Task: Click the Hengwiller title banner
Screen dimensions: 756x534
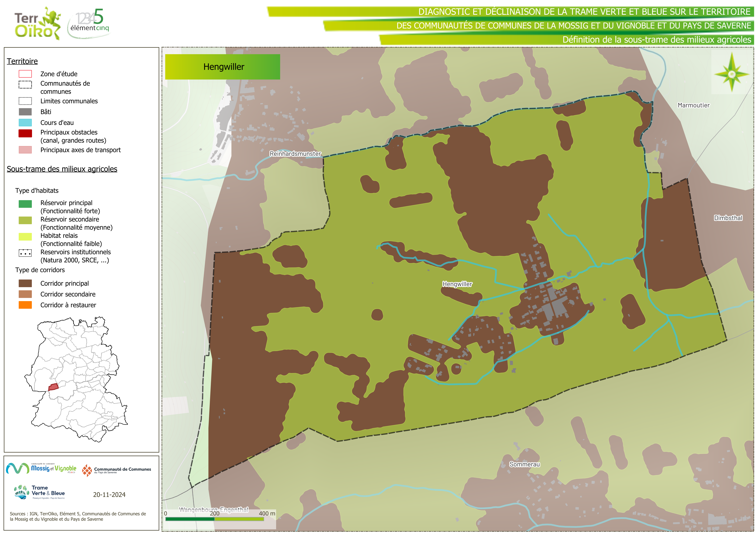Action: (223, 67)
